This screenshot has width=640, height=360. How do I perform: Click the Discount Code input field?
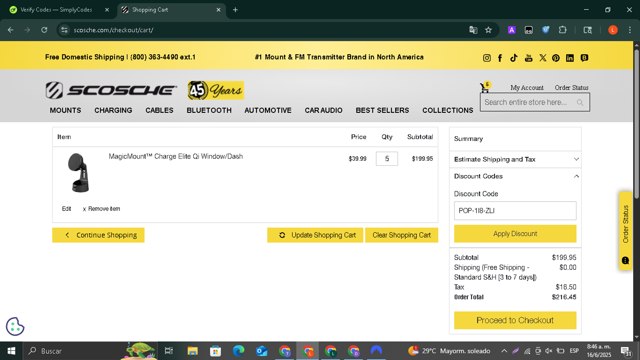tap(515, 211)
